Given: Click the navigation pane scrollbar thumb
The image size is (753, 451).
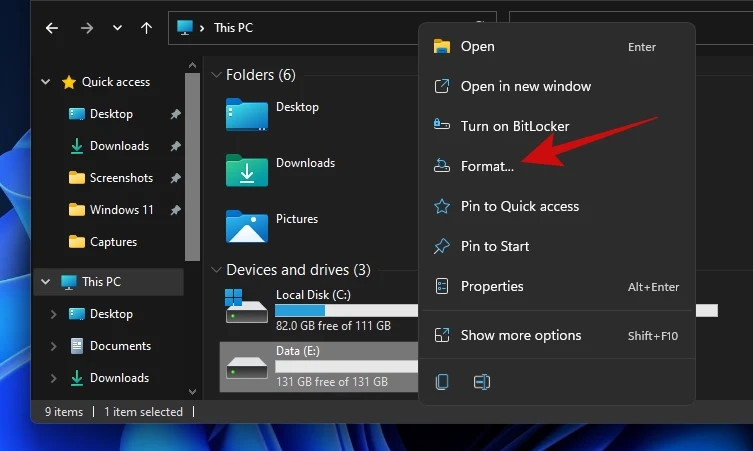Looking at the screenshot, I should tap(192, 167).
